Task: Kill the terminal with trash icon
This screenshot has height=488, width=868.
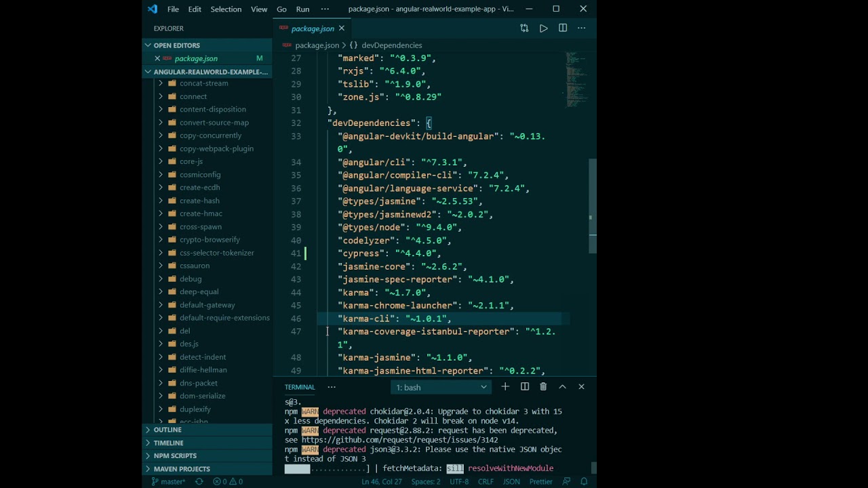Action: pos(543,387)
